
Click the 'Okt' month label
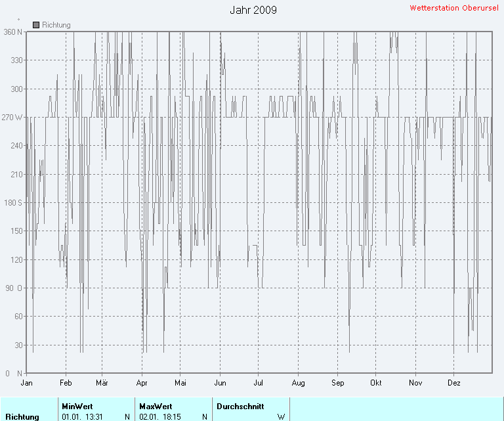pyautogui.click(x=376, y=383)
